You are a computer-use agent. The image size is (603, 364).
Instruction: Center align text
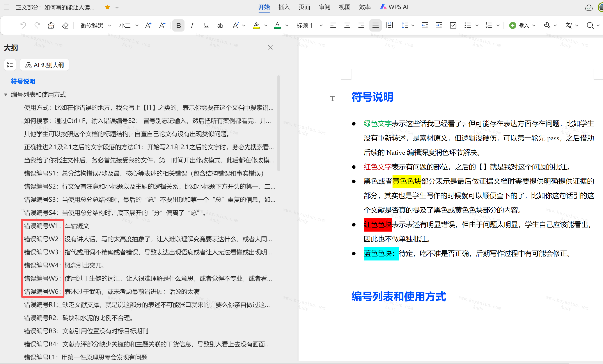coord(347,25)
